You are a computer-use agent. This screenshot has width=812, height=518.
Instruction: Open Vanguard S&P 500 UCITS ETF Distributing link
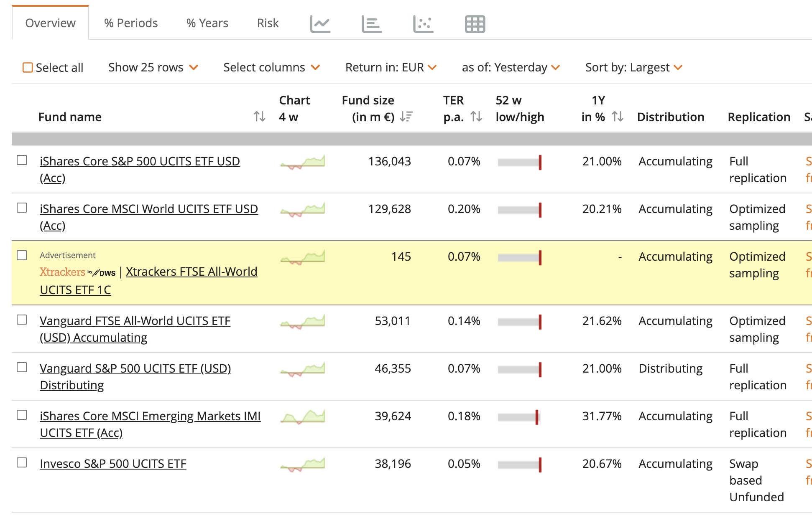(135, 377)
